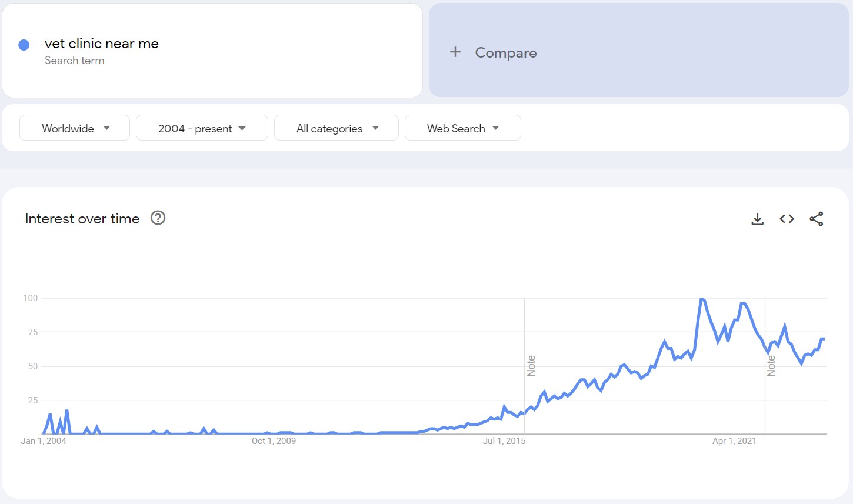Click the 'Interest over time' heading

pyautogui.click(x=82, y=219)
